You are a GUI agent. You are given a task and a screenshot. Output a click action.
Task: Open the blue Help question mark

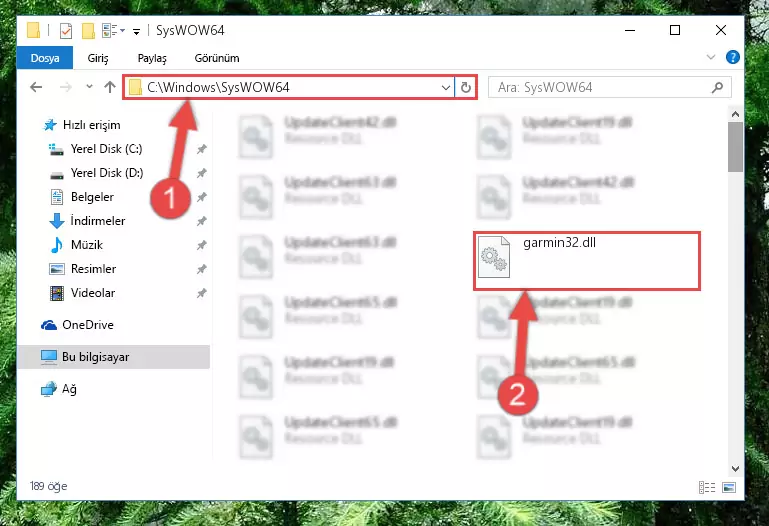point(732,57)
